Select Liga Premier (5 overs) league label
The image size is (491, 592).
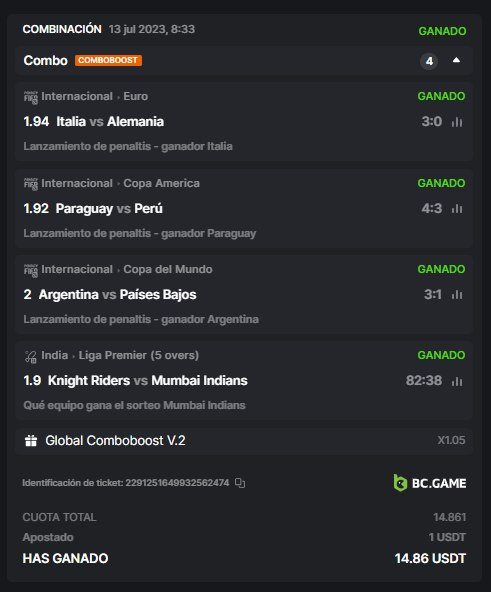click(139, 355)
